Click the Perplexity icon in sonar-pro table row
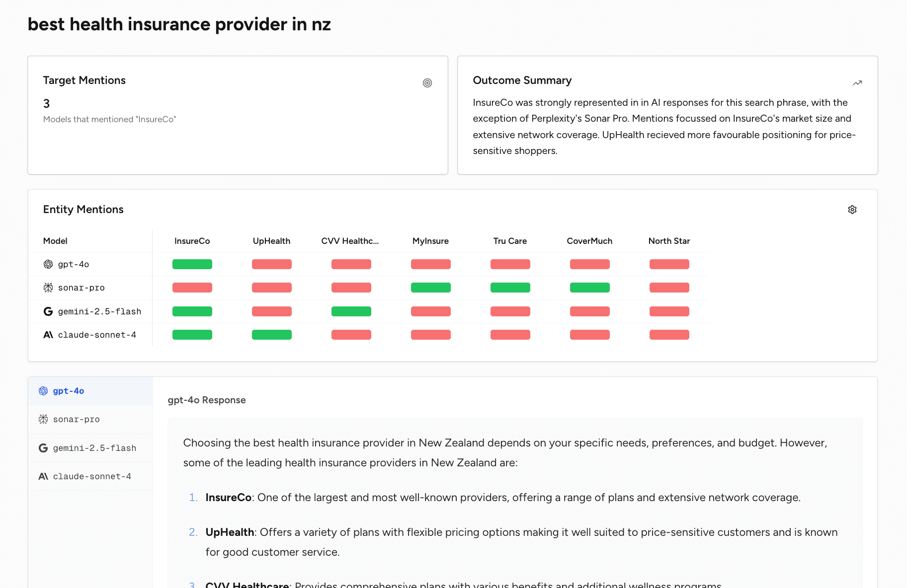Viewport: 907px width, 588px height. [x=48, y=288]
